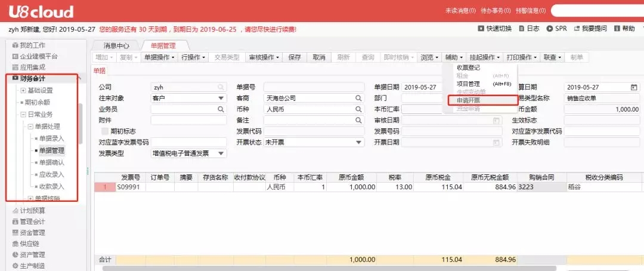Click the 资金管理 sidebar icon
Image resolution: width=644 pixels, height=271 pixels.
pyautogui.click(x=16, y=233)
